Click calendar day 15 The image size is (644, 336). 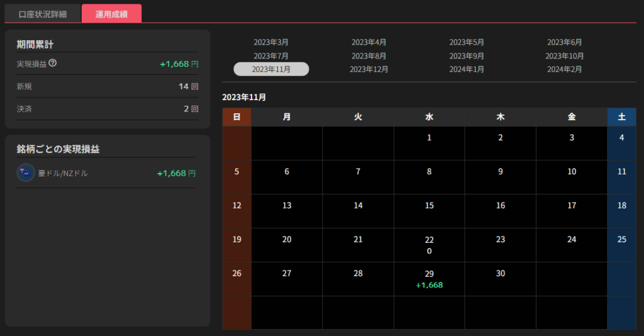429,211
